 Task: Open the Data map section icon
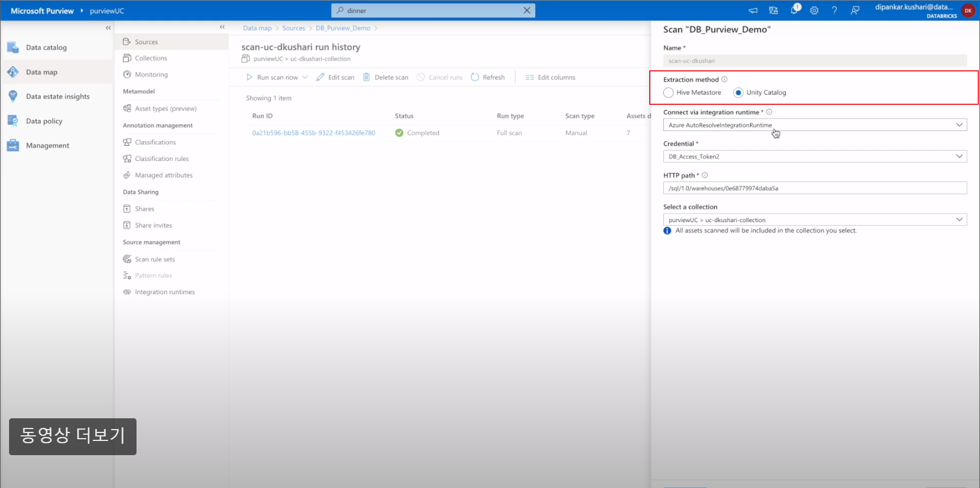pos(13,72)
